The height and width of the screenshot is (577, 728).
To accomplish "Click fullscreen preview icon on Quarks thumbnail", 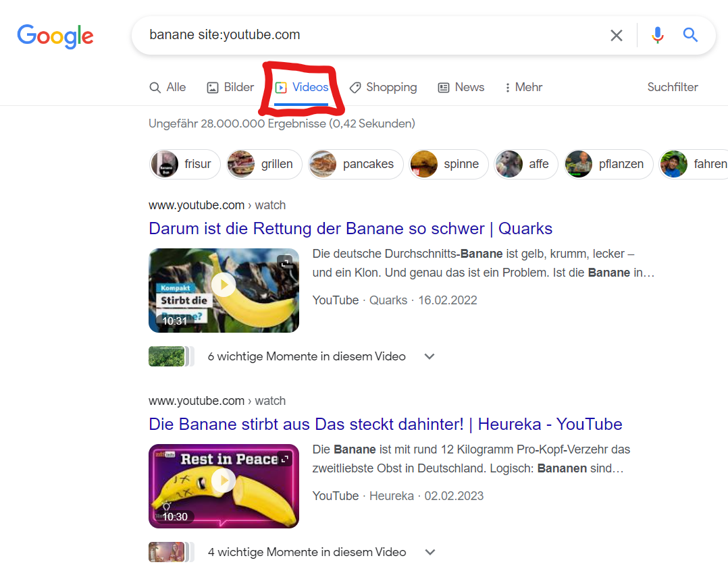I will pyautogui.click(x=284, y=263).
